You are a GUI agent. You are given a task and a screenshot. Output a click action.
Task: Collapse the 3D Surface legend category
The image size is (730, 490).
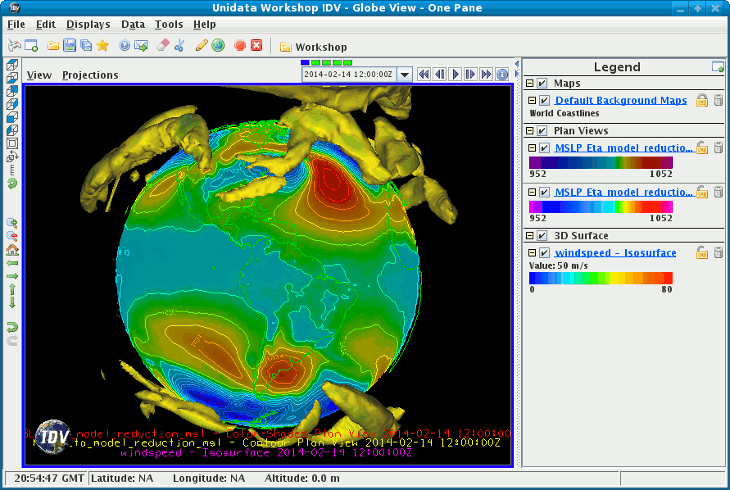[530, 236]
